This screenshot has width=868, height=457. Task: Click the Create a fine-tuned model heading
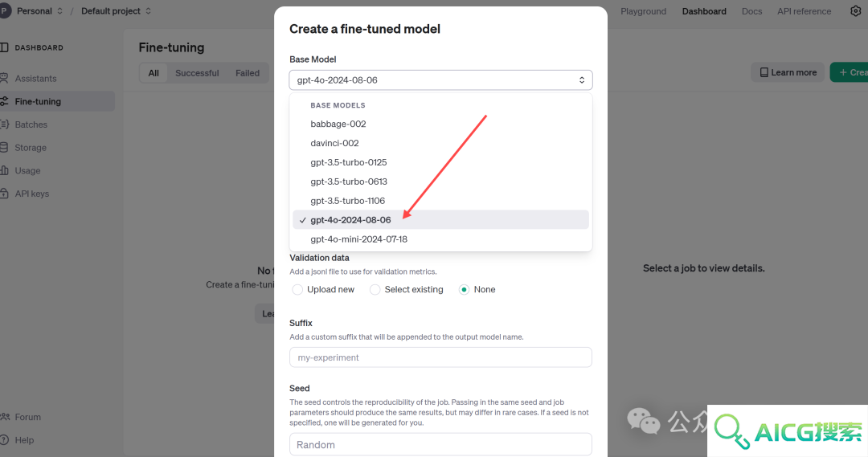pos(365,29)
